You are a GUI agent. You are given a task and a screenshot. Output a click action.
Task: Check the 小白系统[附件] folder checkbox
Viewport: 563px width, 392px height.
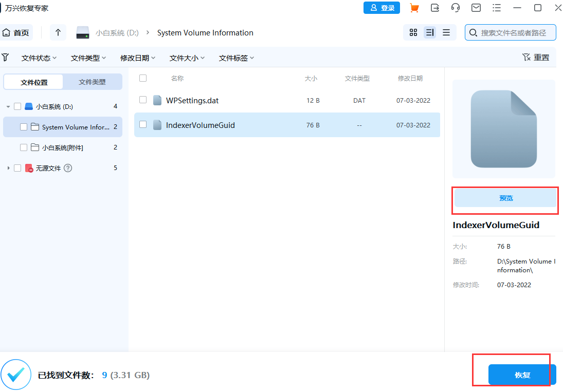pos(24,147)
